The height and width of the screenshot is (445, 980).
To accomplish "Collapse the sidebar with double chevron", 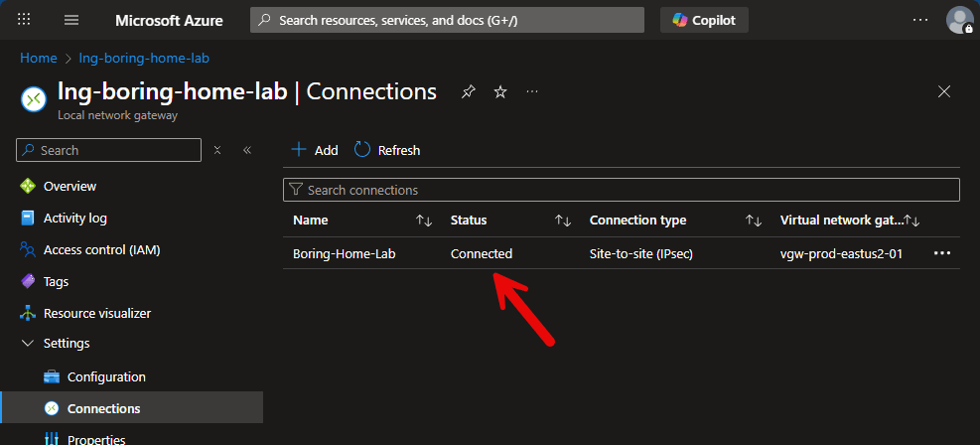I will 247,150.
